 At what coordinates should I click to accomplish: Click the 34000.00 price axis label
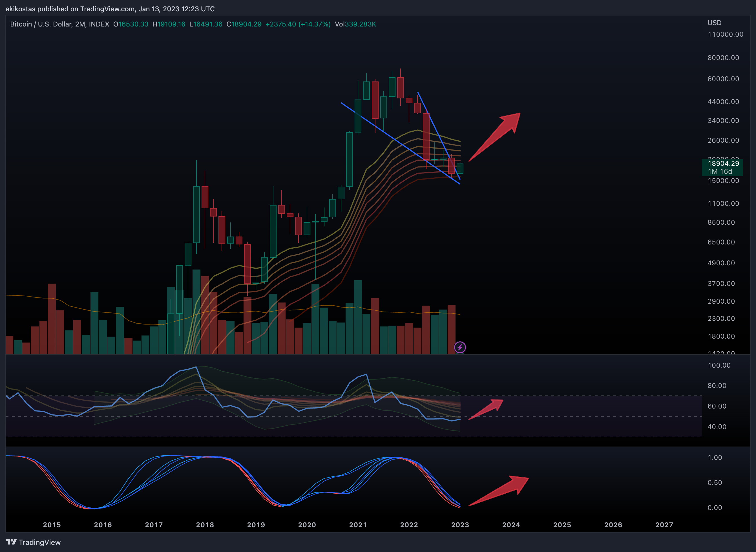point(723,121)
